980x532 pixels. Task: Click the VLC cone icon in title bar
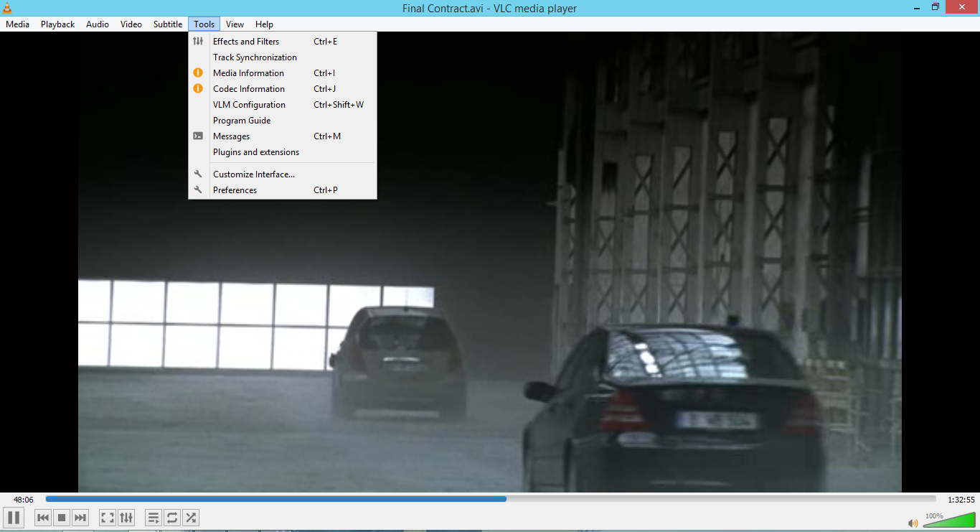(x=8, y=8)
